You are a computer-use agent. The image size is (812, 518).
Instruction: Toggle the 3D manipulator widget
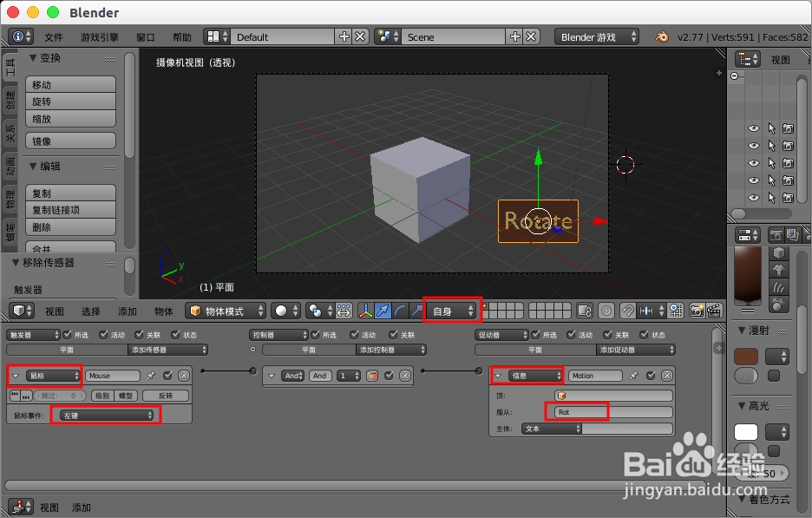(x=365, y=311)
